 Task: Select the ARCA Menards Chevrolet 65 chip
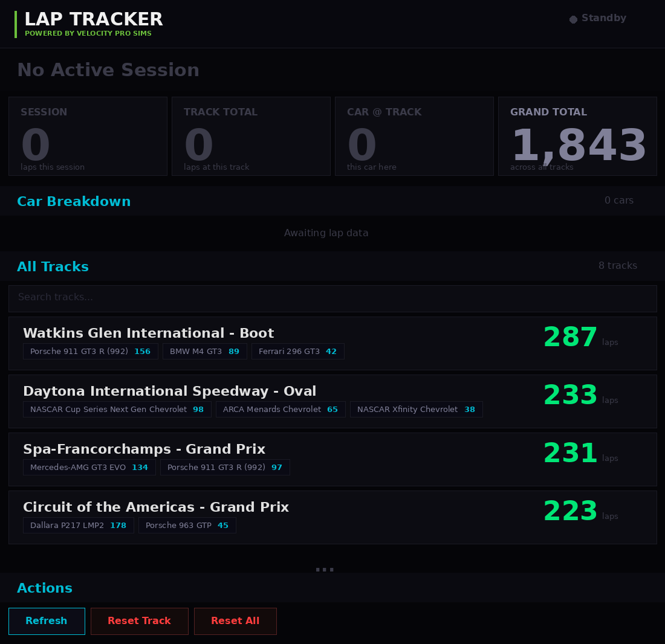[x=281, y=409]
